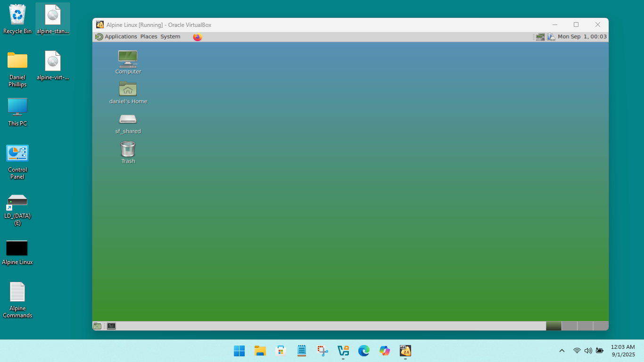The height and width of the screenshot is (362, 644).
Task: Close the Alpine Linux VirtualBox window
Action: (x=598, y=25)
